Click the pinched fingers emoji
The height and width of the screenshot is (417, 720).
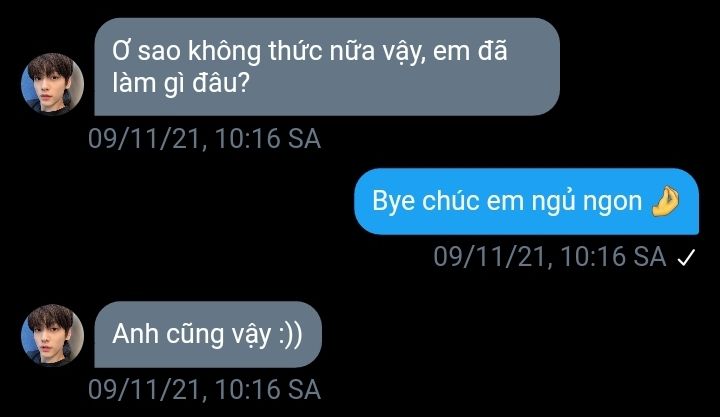[x=665, y=201]
